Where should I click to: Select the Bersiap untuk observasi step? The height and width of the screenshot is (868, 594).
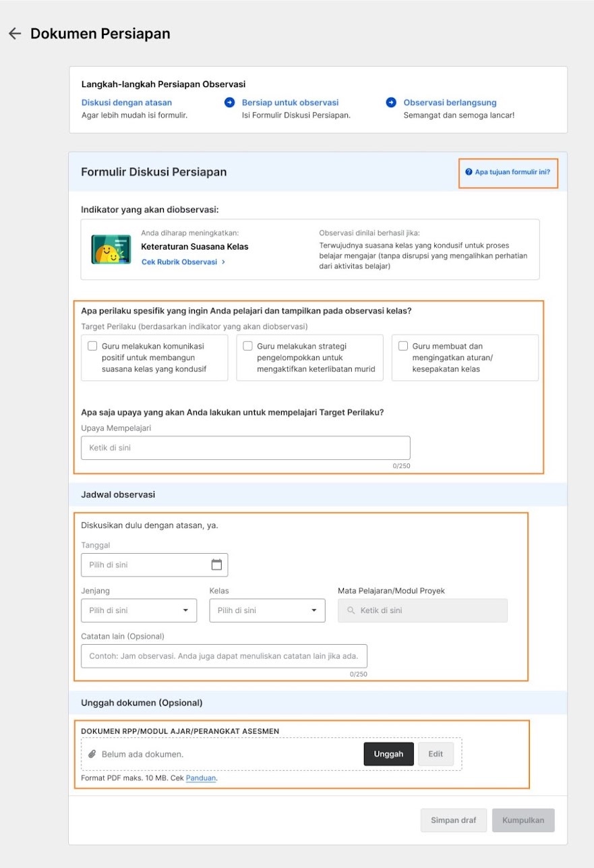click(290, 103)
